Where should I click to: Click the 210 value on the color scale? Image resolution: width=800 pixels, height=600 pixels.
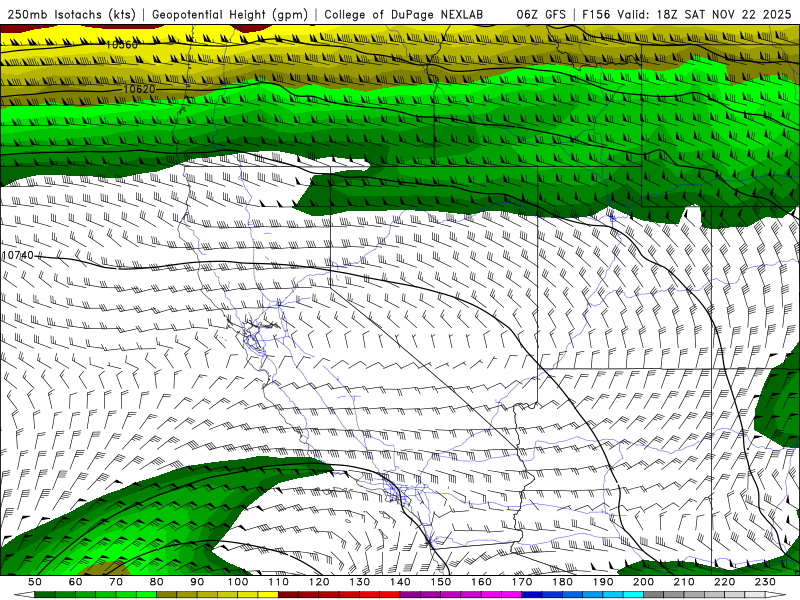click(x=684, y=582)
